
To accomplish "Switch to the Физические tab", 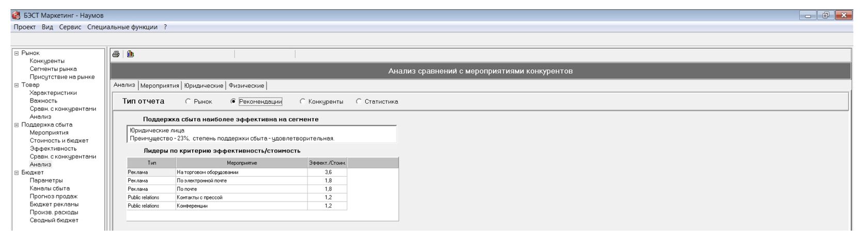I will (x=246, y=86).
